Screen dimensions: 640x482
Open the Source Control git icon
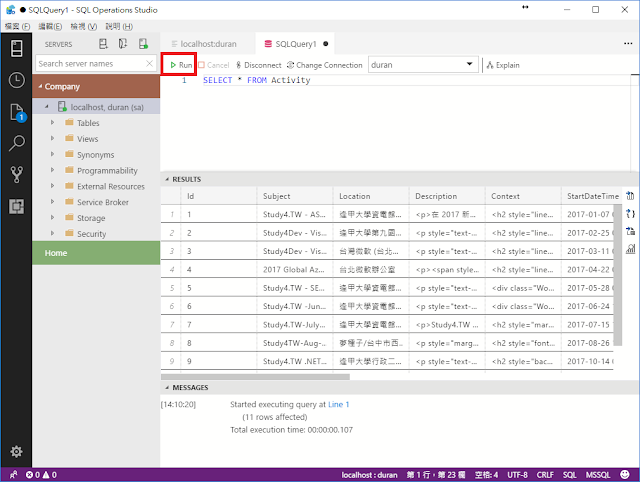pyautogui.click(x=16, y=174)
